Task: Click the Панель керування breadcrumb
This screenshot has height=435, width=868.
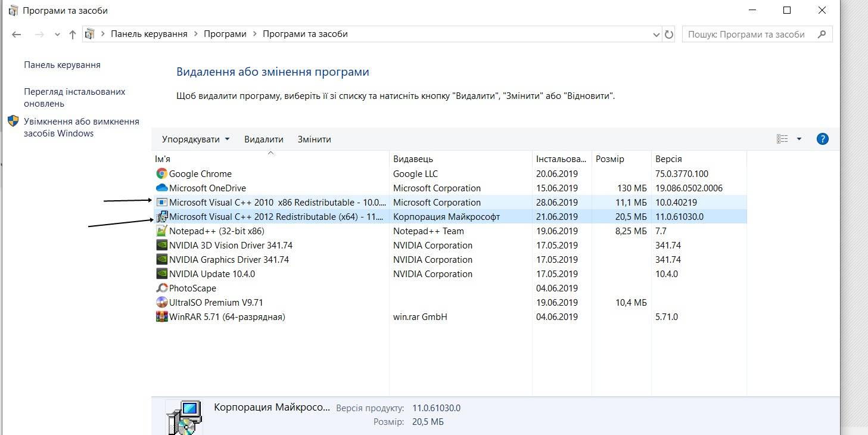Action: pos(149,35)
